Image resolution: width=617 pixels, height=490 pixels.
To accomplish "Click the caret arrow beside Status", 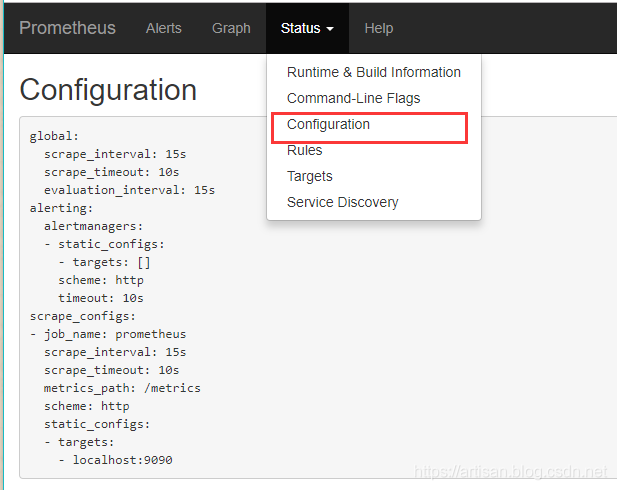I will pos(330,29).
